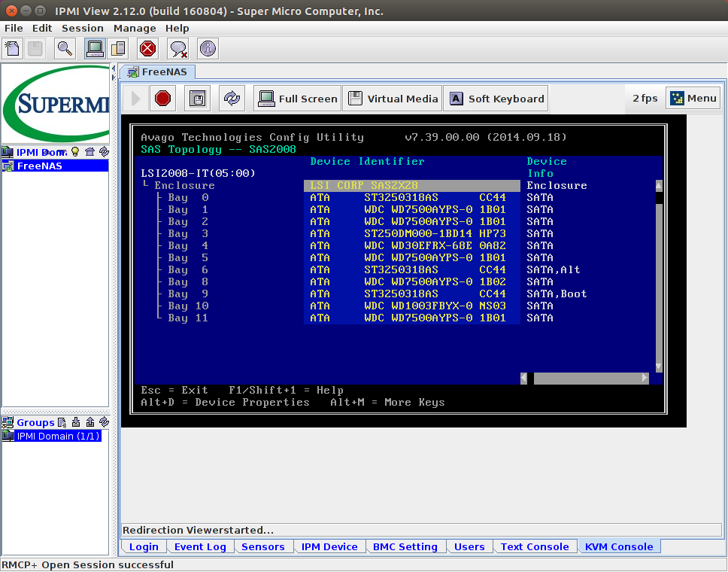
Task: Click the floppy save icon in KVM toolbar
Action: click(x=198, y=99)
